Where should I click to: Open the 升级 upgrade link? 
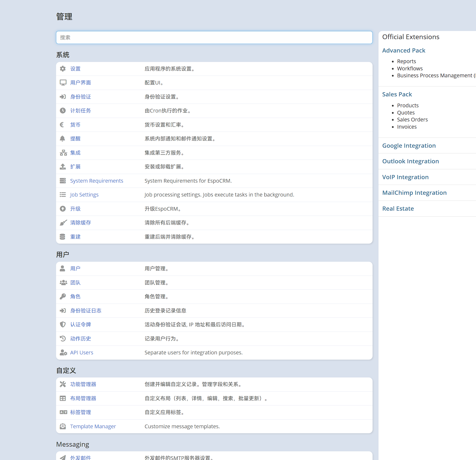pyautogui.click(x=75, y=209)
